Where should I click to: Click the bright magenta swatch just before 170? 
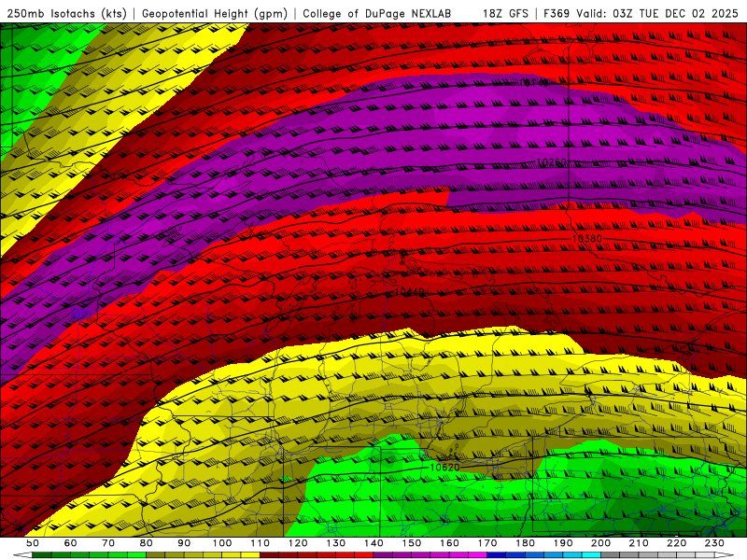477,555
